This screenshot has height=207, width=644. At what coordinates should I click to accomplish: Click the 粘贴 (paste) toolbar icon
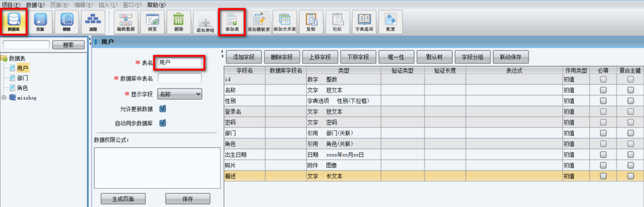pos(338,22)
